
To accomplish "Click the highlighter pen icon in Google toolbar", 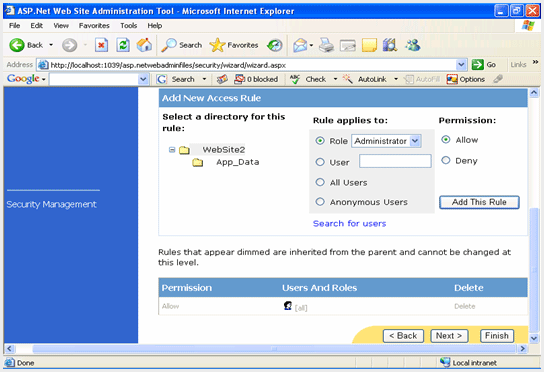I will [498, 79].
